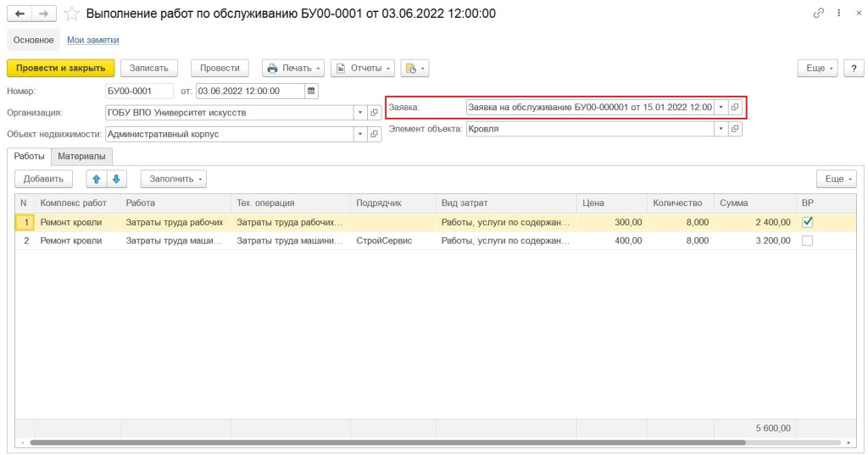Click Провести и закрыть button
This screenshot has height=455, width=868.
(60, 68)
